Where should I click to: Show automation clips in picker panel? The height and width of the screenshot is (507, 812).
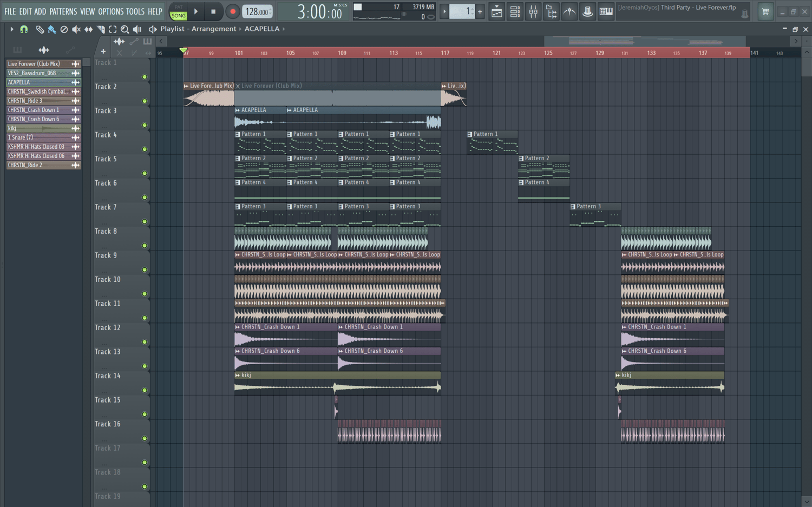(x=70, y=50)
